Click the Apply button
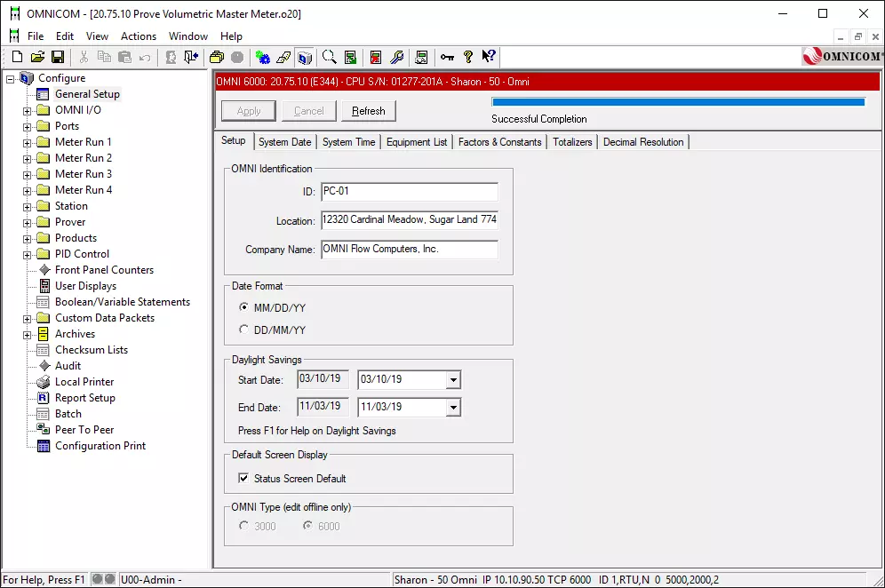885x588 pixels. (x=248, y=111)
